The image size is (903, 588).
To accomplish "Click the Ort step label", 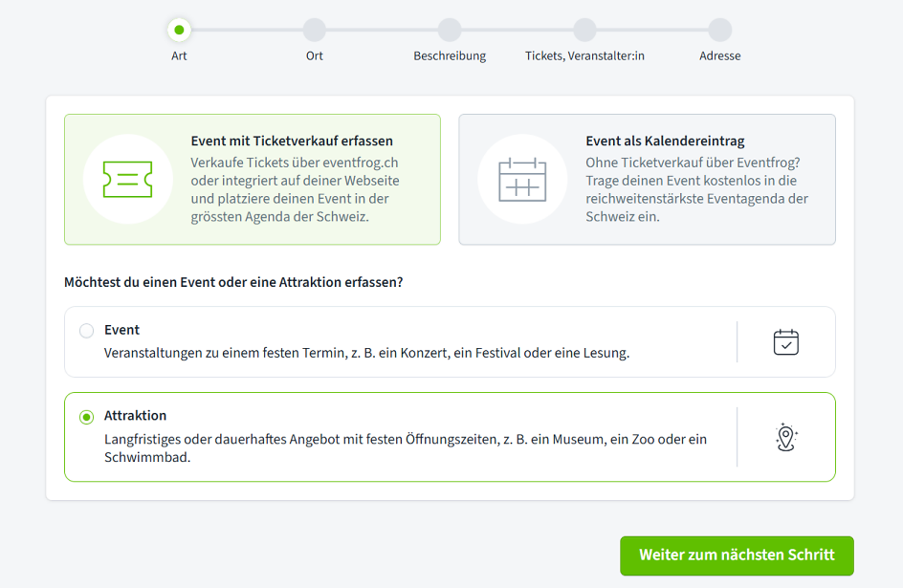I will (315, 55).
